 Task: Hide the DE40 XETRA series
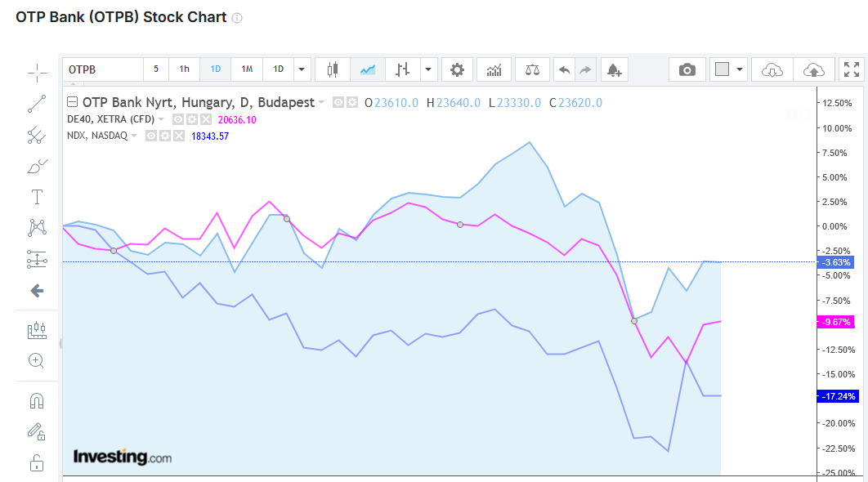point(178,119)
